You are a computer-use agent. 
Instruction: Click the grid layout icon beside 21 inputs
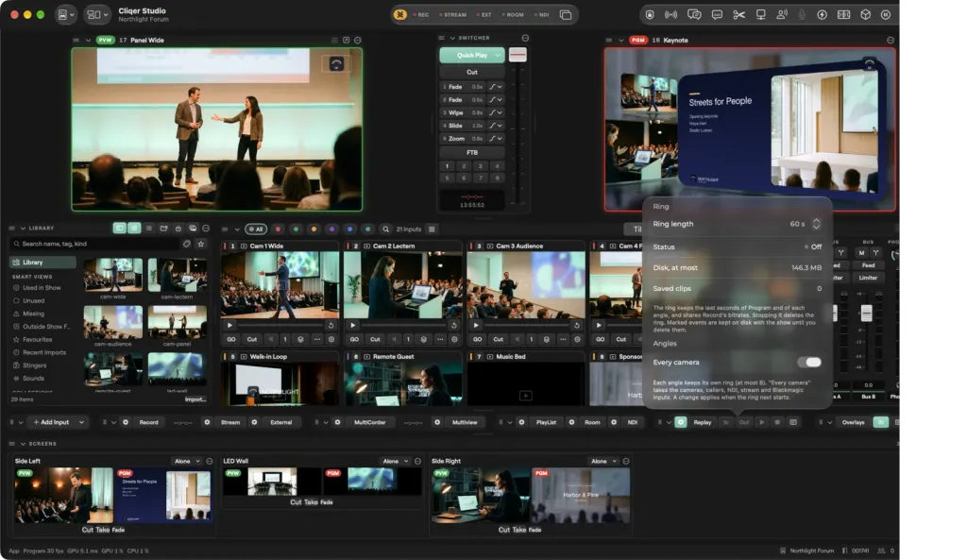[x=432, y=229]
